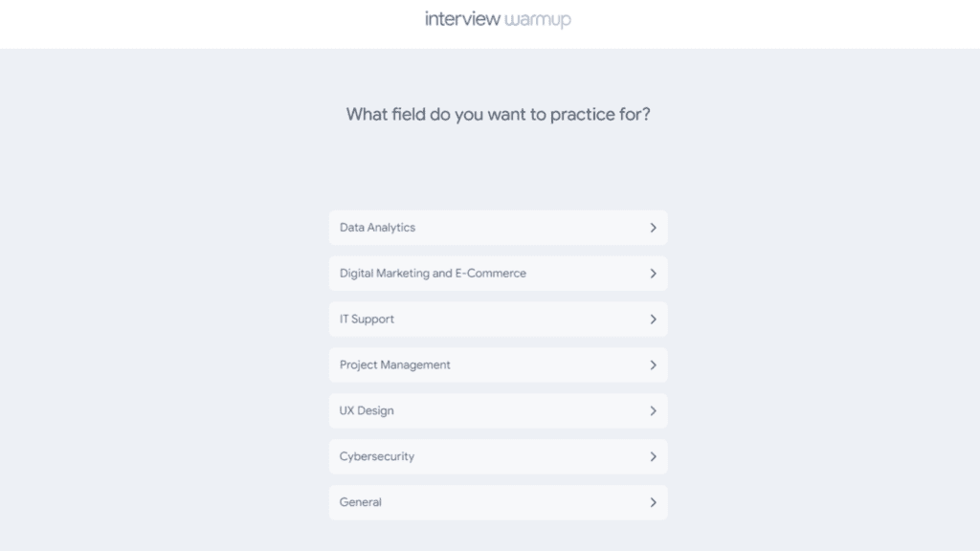Select the Project Management field
This screenshot has width=980, height=551.
pos(498,364)
